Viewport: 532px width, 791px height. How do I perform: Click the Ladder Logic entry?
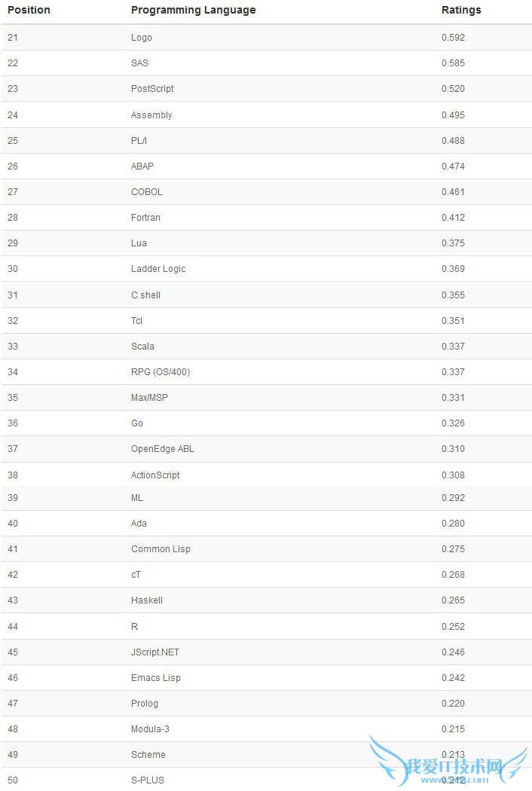tap(158, 269)
